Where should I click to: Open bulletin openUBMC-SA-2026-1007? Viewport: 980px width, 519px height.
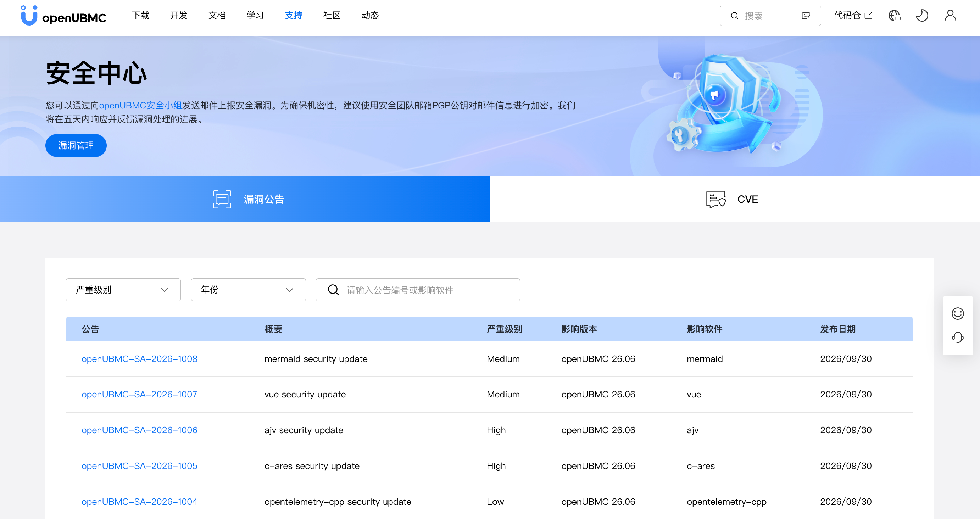pyautogui.click(x=139, y=394)
